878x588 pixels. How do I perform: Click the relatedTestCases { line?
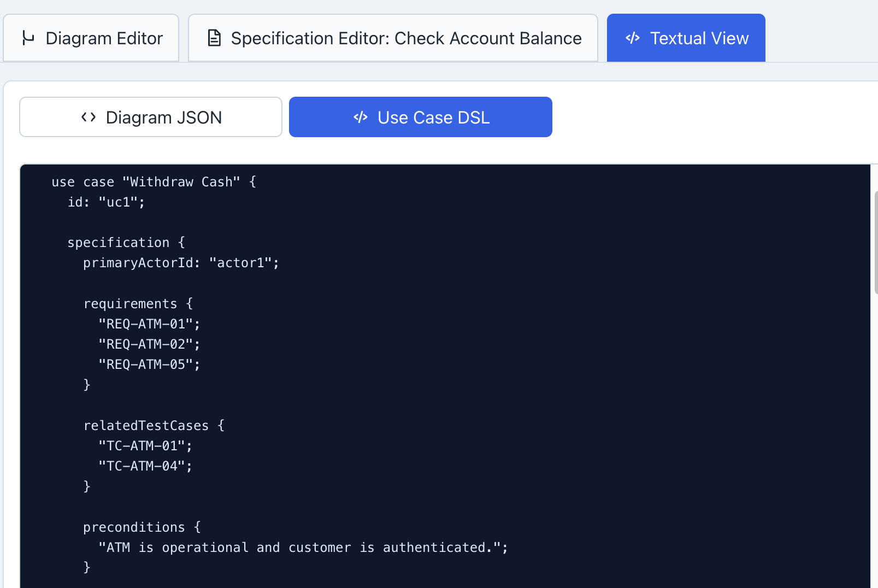pos(154,426)
